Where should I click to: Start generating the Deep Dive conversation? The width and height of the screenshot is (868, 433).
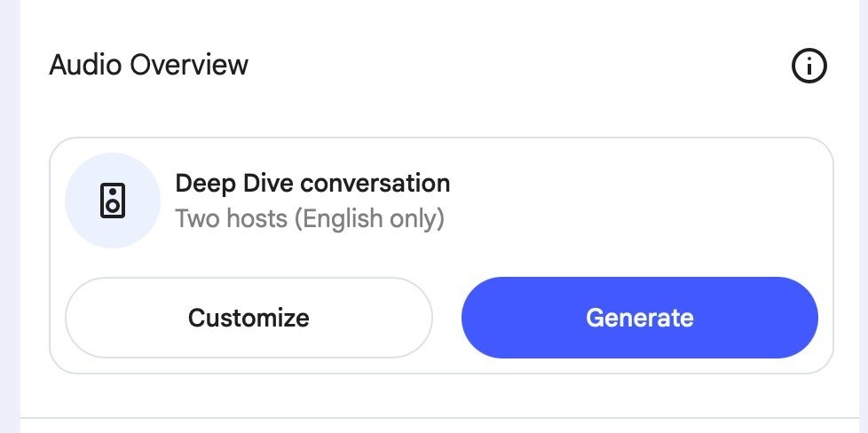pos(639,318)
